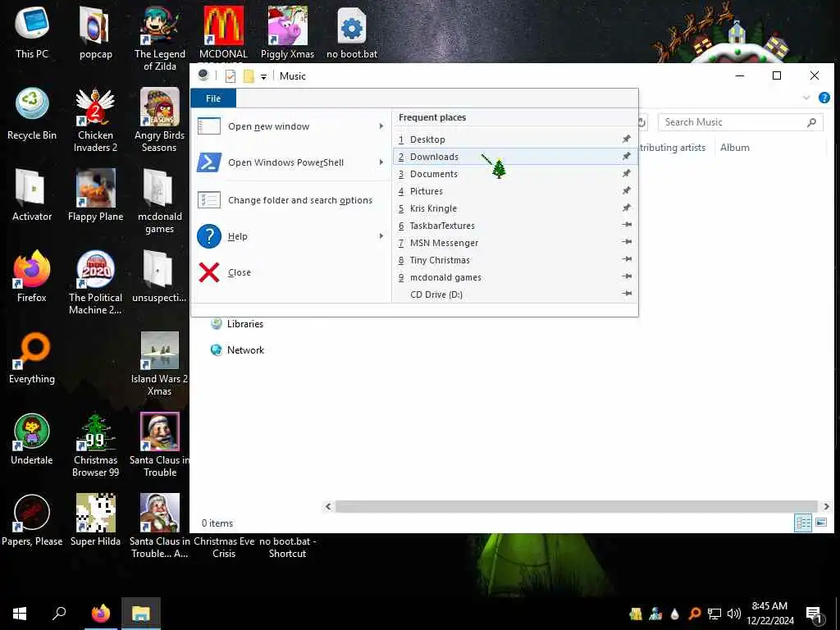Launch Piggly Xmas desktop shortcut
840x630 pixels.
(x=288, y=32)
